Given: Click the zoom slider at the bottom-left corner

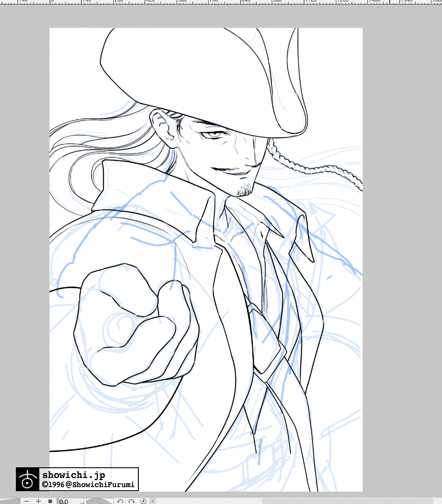Looking at the screenshot, I should tap(10, 501).
